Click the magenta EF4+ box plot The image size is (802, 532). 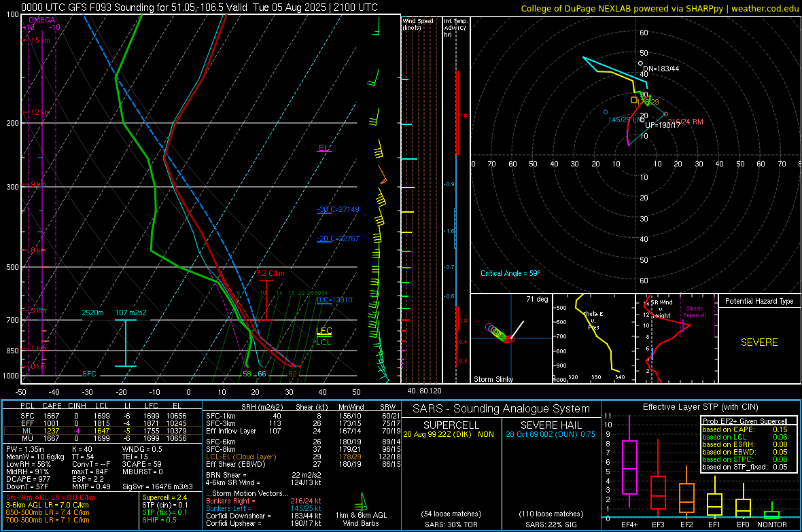coord(629,461)
